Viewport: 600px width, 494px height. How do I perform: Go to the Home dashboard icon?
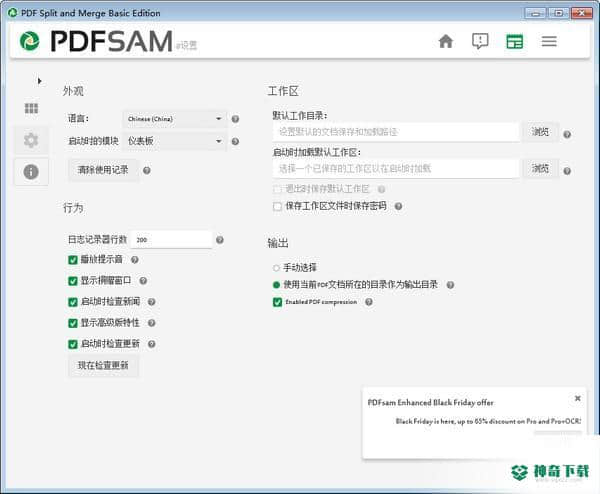click(x=446, y=41)
